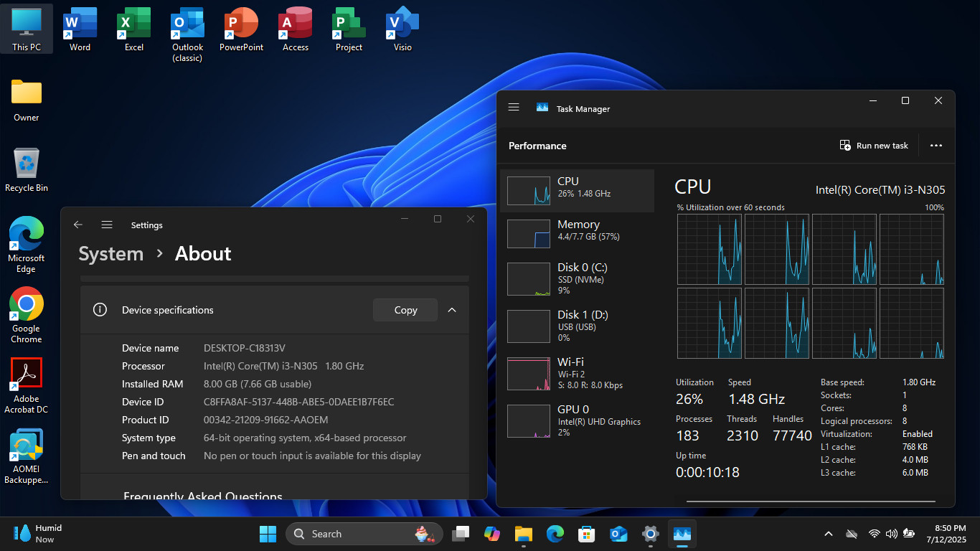Select Disk 0 (C:) performance item
Viewport: 980px width, 551px height.
(577, 278)
